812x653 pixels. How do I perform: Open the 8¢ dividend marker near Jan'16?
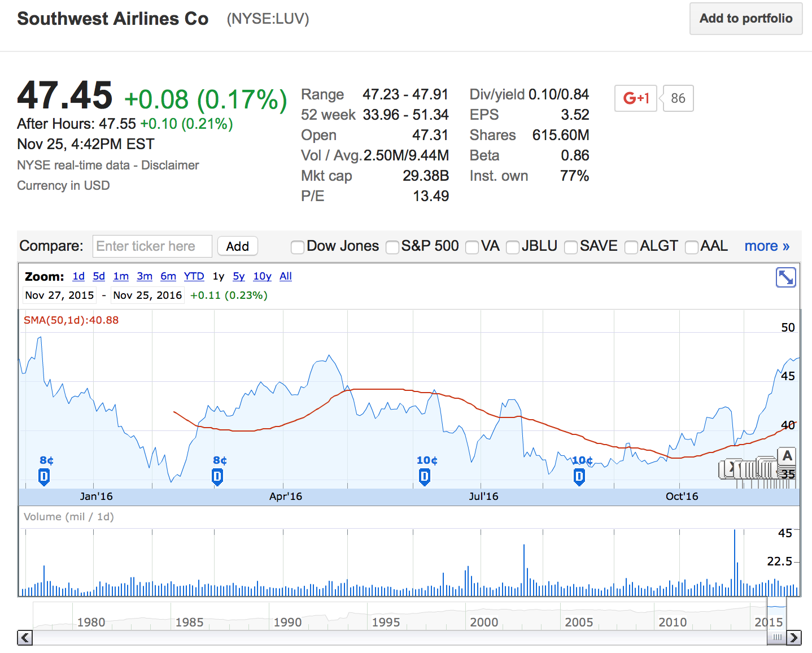click(x=44, y=477)
